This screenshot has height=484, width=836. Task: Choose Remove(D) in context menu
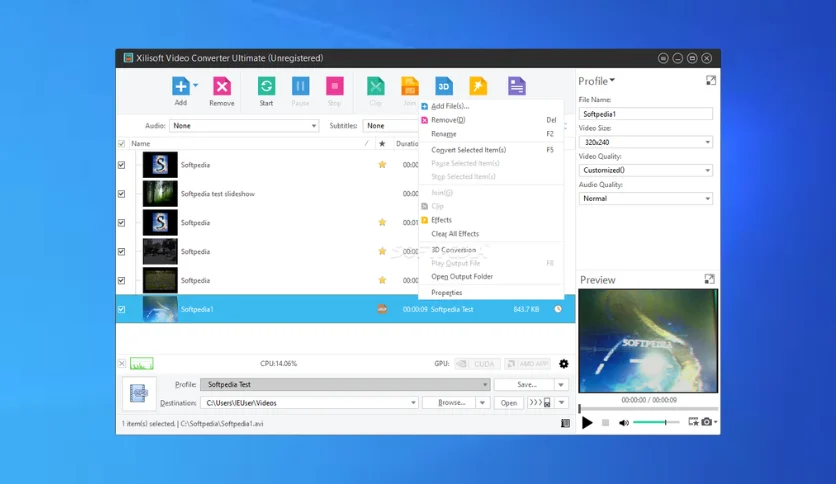491,120
